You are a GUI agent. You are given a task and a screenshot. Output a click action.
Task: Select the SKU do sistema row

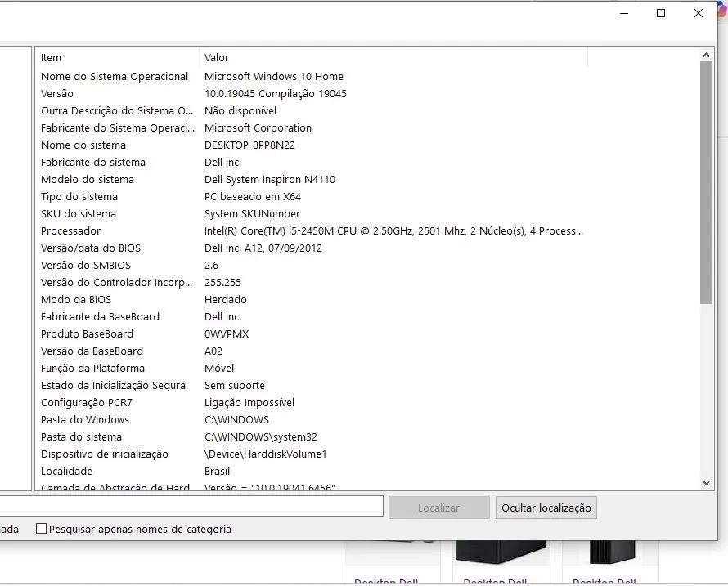[x=311, y=213]
